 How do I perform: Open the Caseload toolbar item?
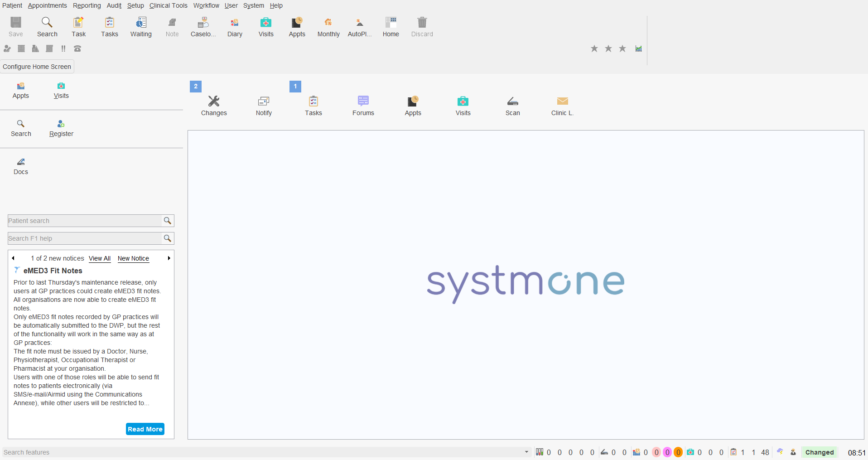tap(203, 27)
